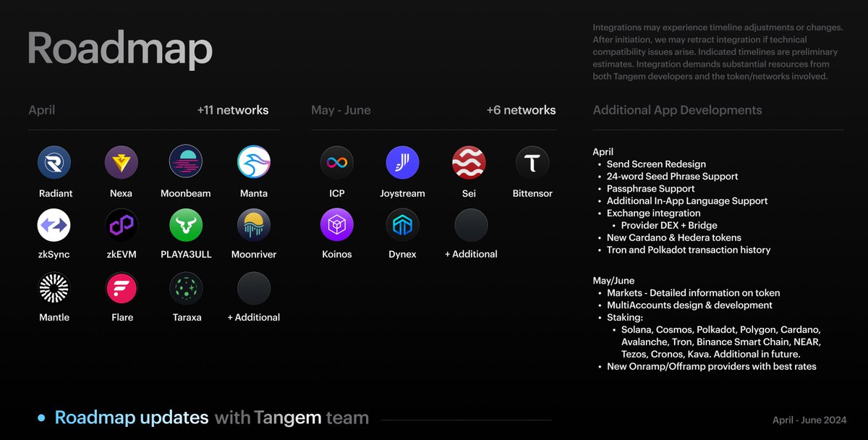Click the 'May - June' column heading

341,110
